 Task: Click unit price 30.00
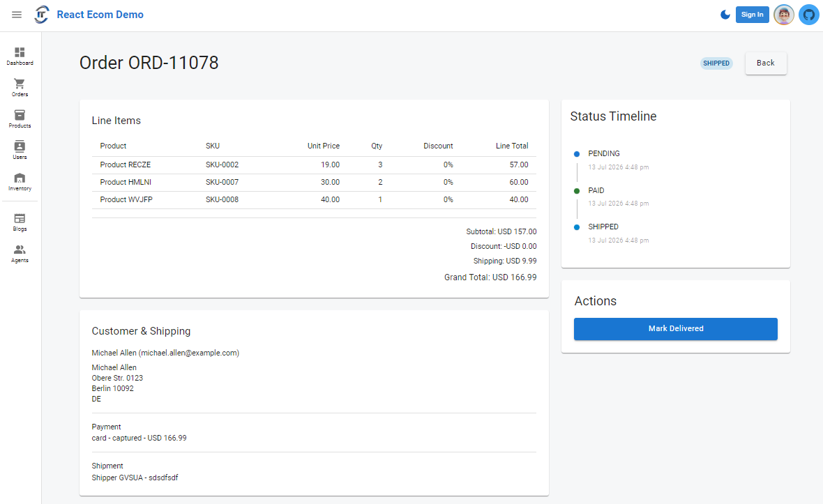coord(330,182)
